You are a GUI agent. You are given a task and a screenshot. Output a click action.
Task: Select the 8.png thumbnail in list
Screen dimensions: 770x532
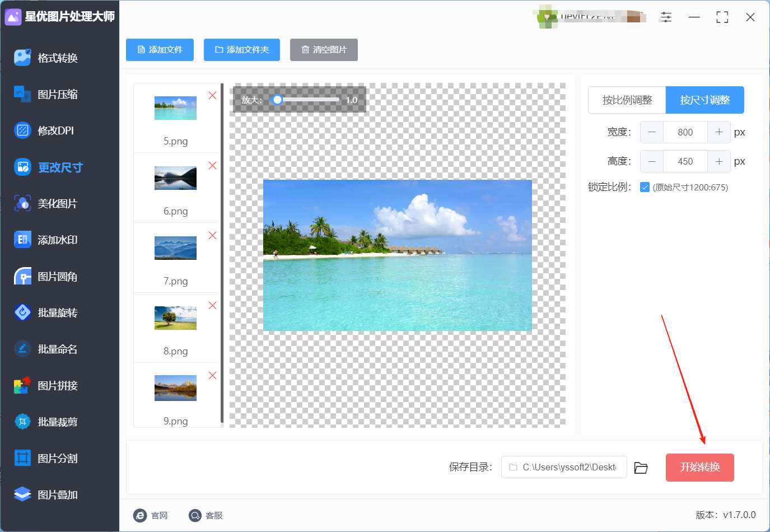(x=175, y=318)
